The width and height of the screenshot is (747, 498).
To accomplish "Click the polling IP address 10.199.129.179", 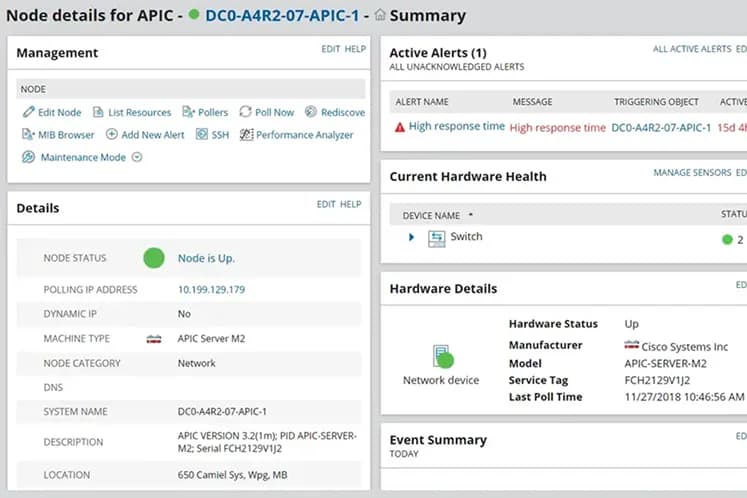I will coord(212,290).
